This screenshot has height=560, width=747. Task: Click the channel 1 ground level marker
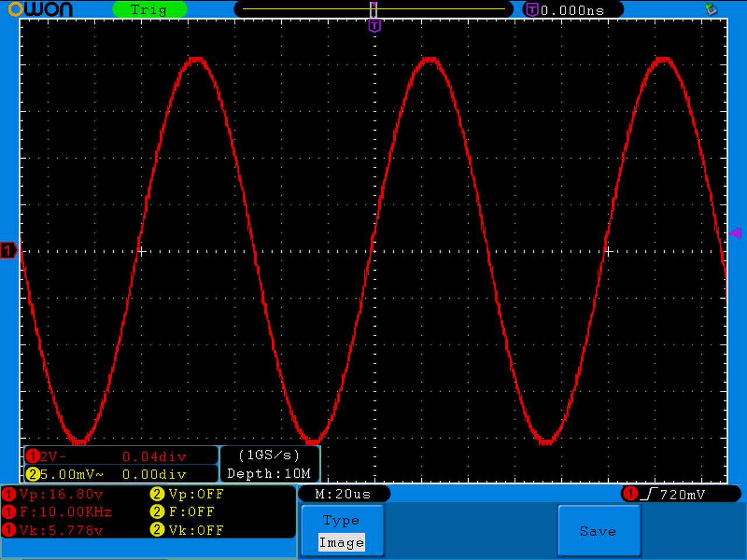[8, 251]
